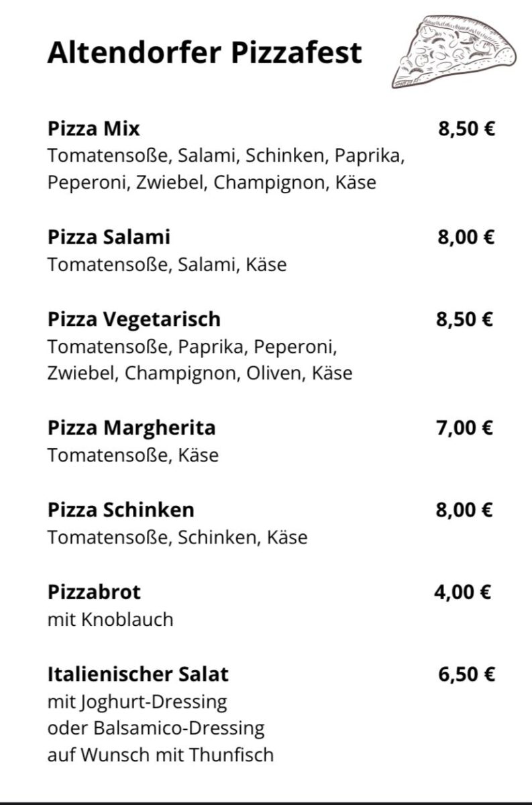The width and height of the screenshot is (532, 805).
Task: Click the 'mit Knoblauch' description
Action: point(110,619)
